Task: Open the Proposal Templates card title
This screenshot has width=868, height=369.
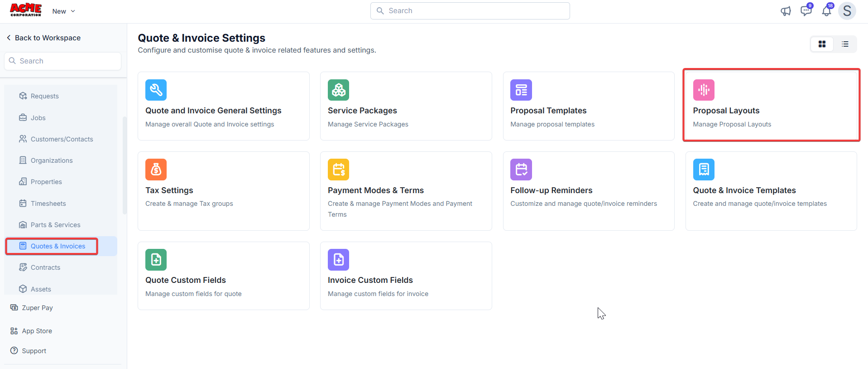Action: point(548,111)
